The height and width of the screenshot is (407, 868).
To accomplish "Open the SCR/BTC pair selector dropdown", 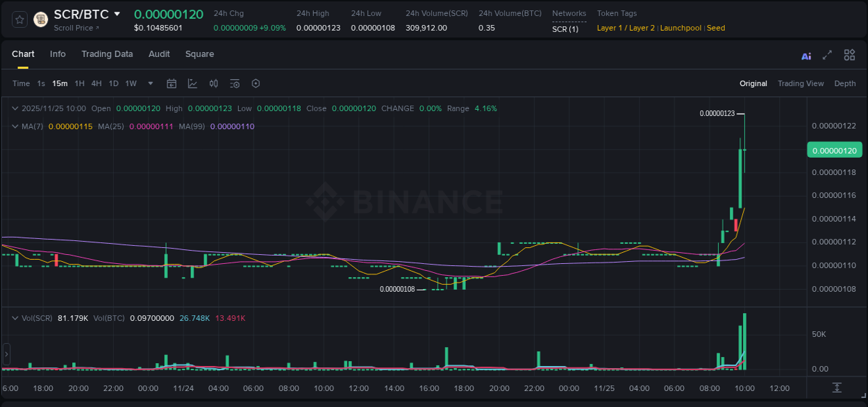I will tap(117, 14).
